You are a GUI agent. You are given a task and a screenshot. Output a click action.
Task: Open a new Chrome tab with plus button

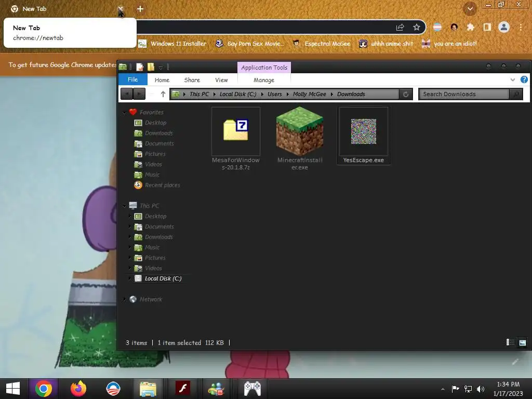click(140, 9)
